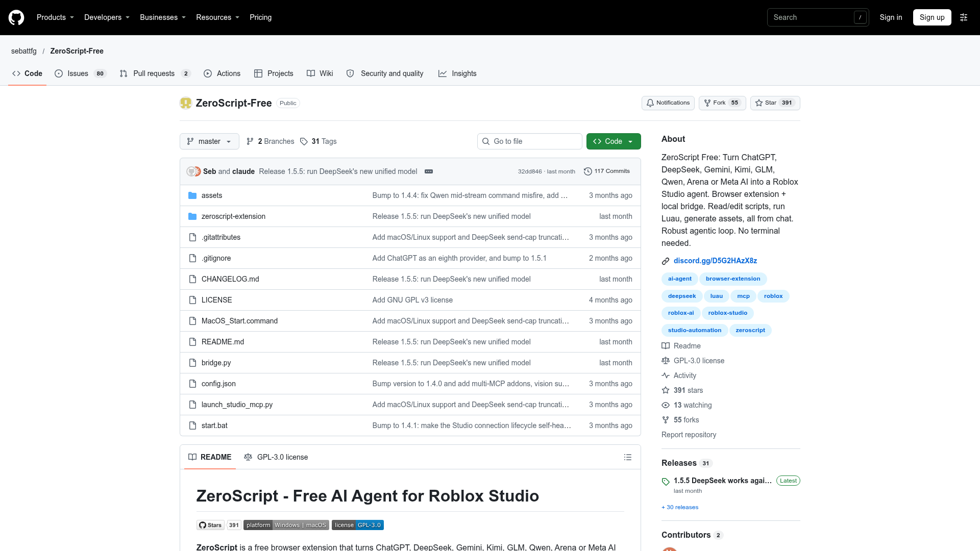Screen dimensions: 980x551
Task: Open commit details ellipsis icon
Action: point(429,171)
